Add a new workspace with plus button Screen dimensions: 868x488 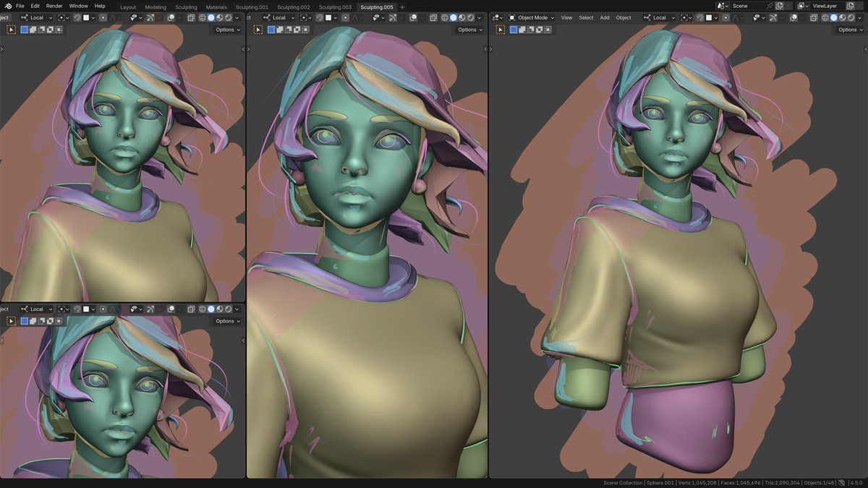(x=402, y=7)
